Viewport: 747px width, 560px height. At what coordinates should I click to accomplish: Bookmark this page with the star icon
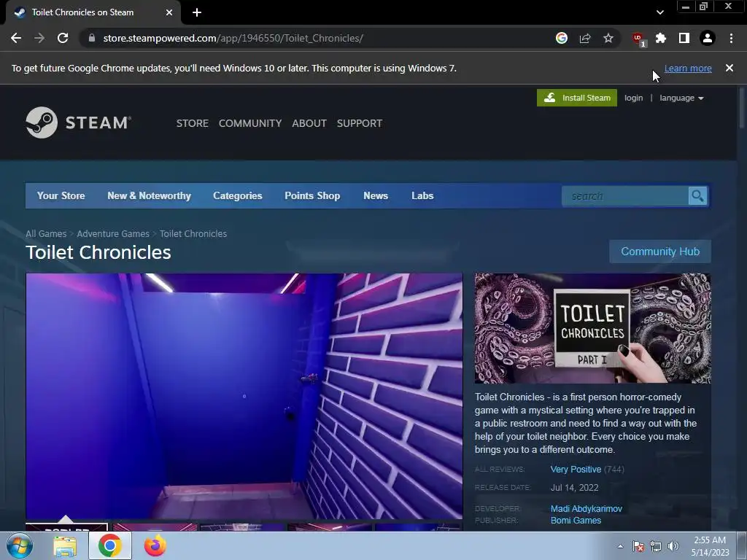(x=608, y=38)
